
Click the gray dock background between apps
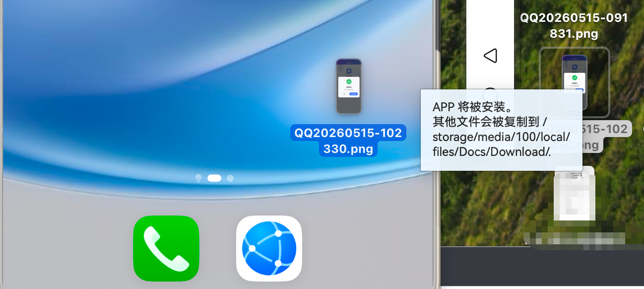218,248
